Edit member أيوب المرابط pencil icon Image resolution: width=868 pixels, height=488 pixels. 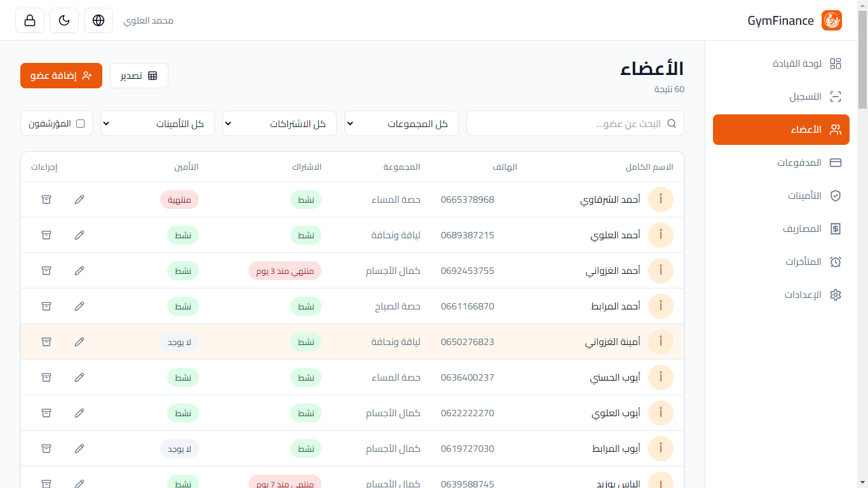(79, 449)
